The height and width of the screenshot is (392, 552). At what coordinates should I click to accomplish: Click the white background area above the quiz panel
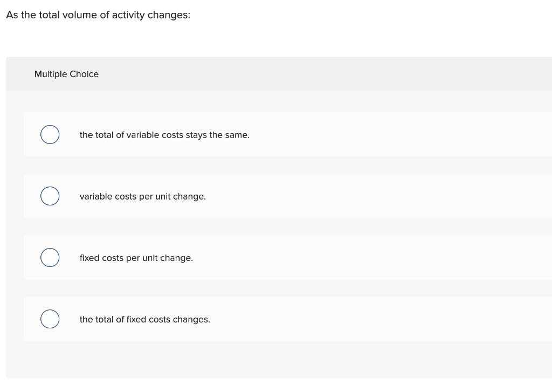[x=276, y=38]
